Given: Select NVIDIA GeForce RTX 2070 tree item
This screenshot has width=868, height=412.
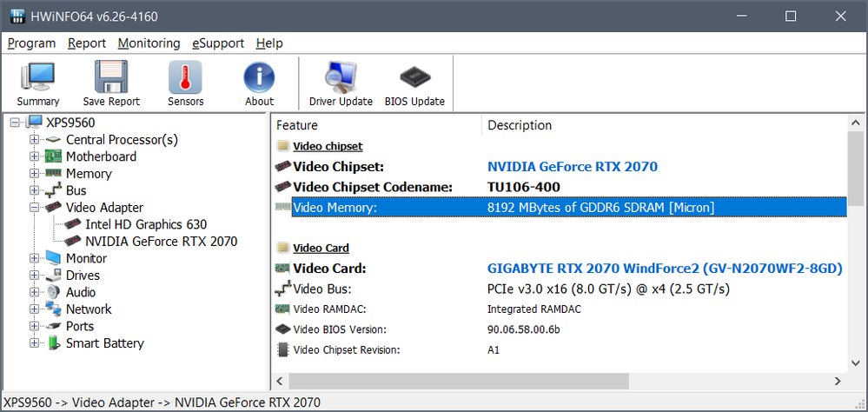Looking at the screenshot, I should click(161, 242).
